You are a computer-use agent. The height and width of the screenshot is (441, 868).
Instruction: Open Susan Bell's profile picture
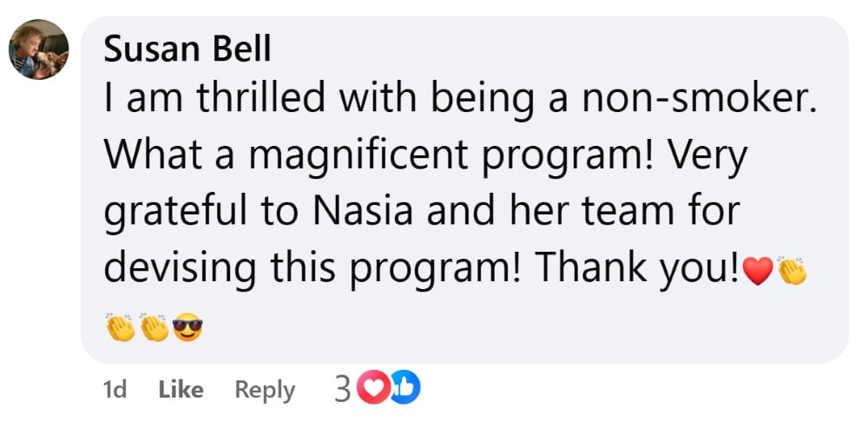pyautogui.click(x=39, y=49)
